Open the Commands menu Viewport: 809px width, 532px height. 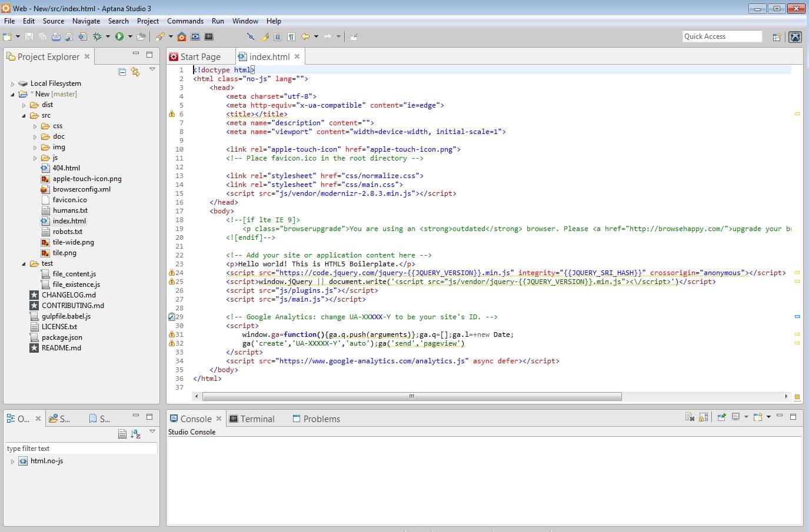coord(185,21)
